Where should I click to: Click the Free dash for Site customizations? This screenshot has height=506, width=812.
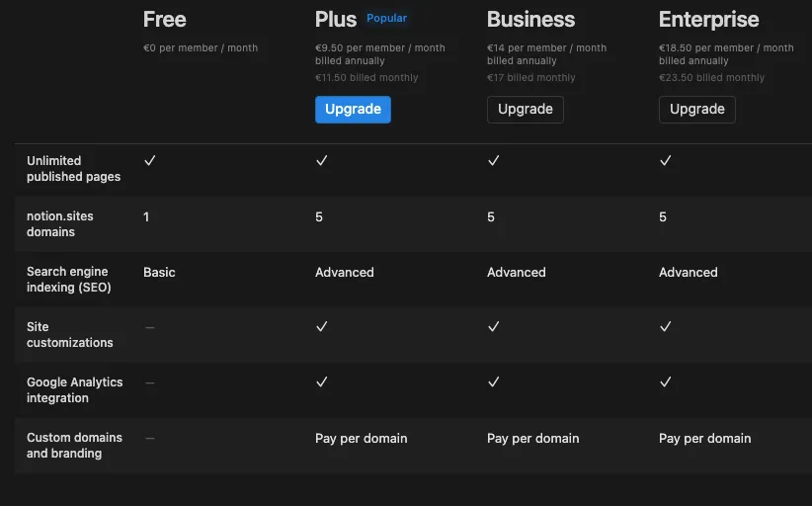[x=150, y=327]
